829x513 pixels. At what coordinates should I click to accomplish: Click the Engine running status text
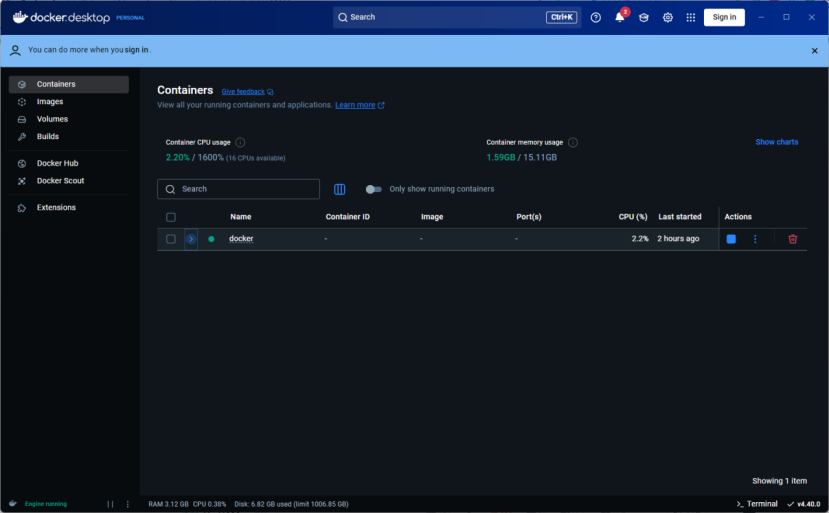[x=46, y=504]
